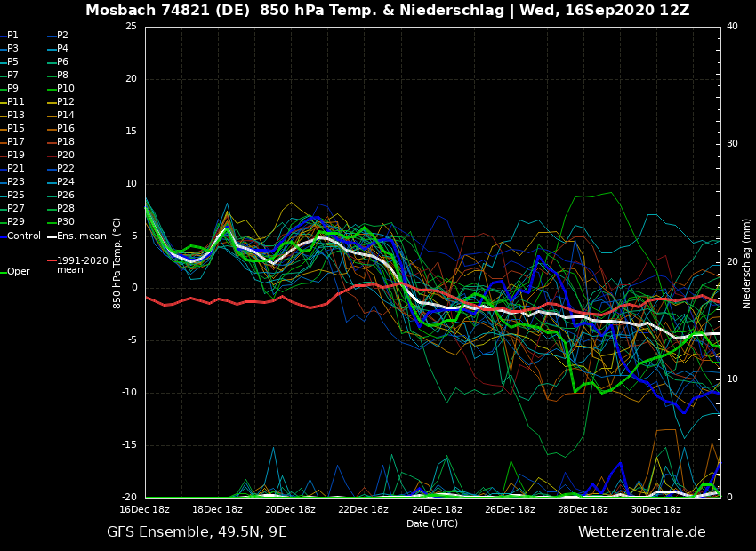Image resolution: width=756 pixels, height=551 pixels.
Task: Click the GFS Ensemble footer text
Action: click(x=197, y=532)
